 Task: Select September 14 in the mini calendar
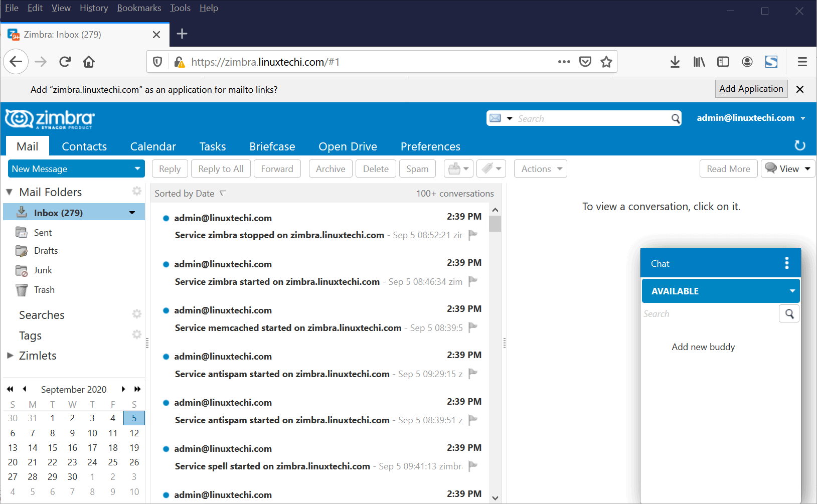(x=32, y=447)
